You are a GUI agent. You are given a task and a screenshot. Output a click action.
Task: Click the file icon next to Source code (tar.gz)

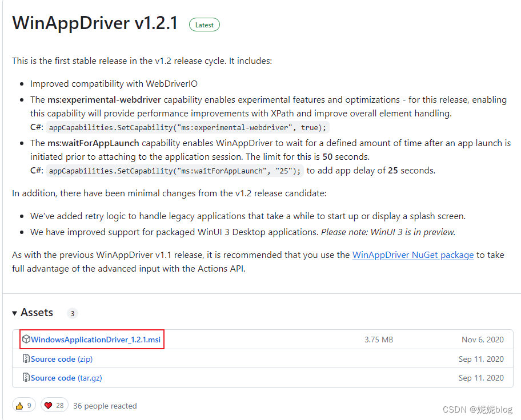26,378
